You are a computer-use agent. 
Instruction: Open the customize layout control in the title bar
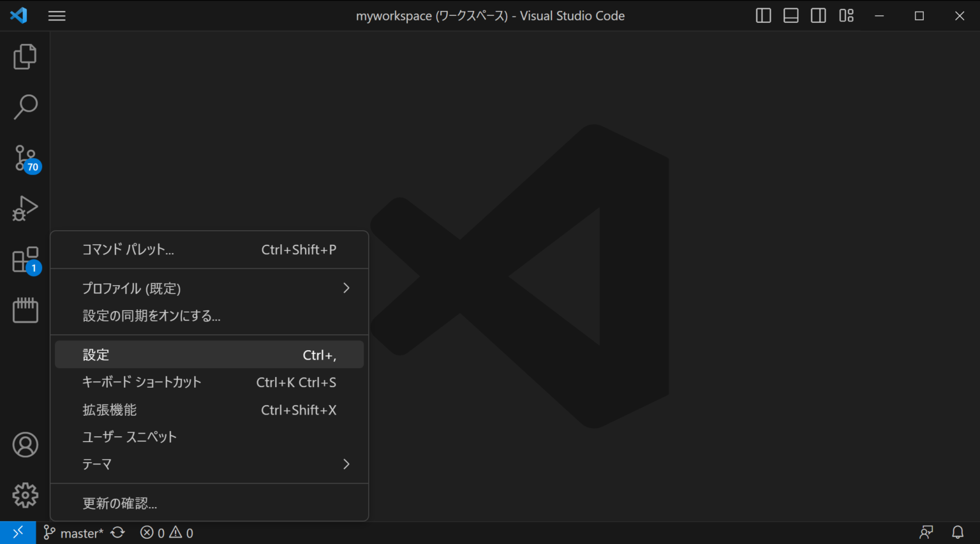[x=846, y=15]
